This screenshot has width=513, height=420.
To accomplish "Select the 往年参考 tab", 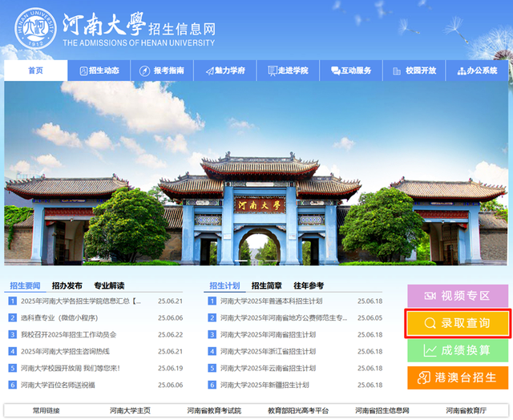I will [309, 285].
